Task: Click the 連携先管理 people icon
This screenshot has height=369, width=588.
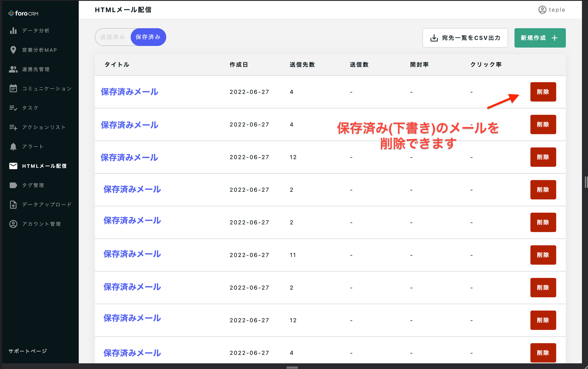Action: pyautogui.click(x=13, y=69)
